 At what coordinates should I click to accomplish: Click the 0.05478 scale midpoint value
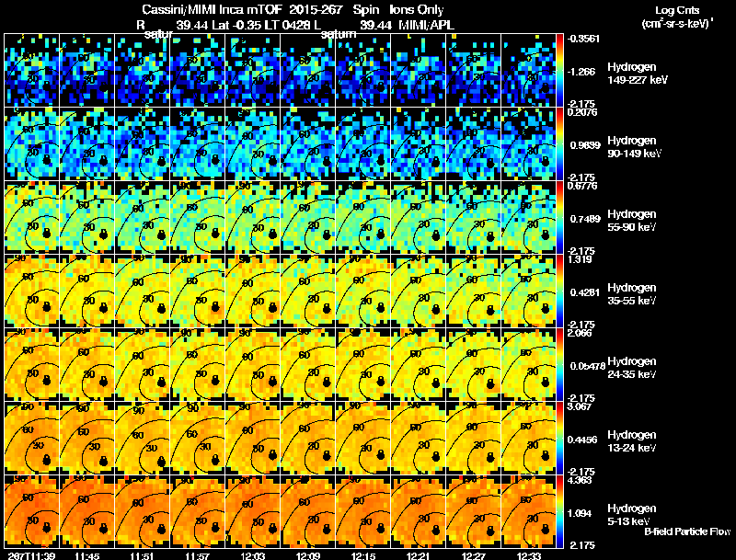pos(586,366)
